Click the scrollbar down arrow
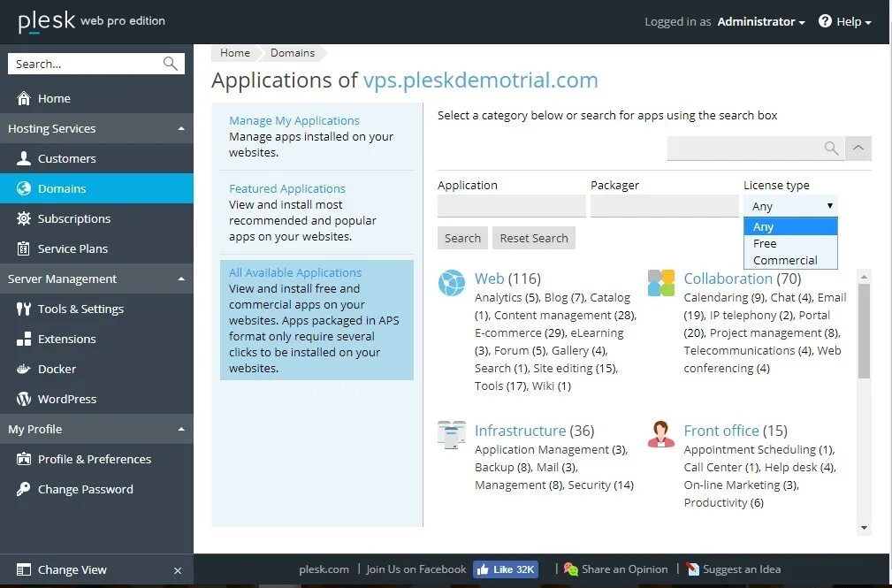The height and width of the screenshot is (588, 892). pyautogui.click(x=864, y=528)
